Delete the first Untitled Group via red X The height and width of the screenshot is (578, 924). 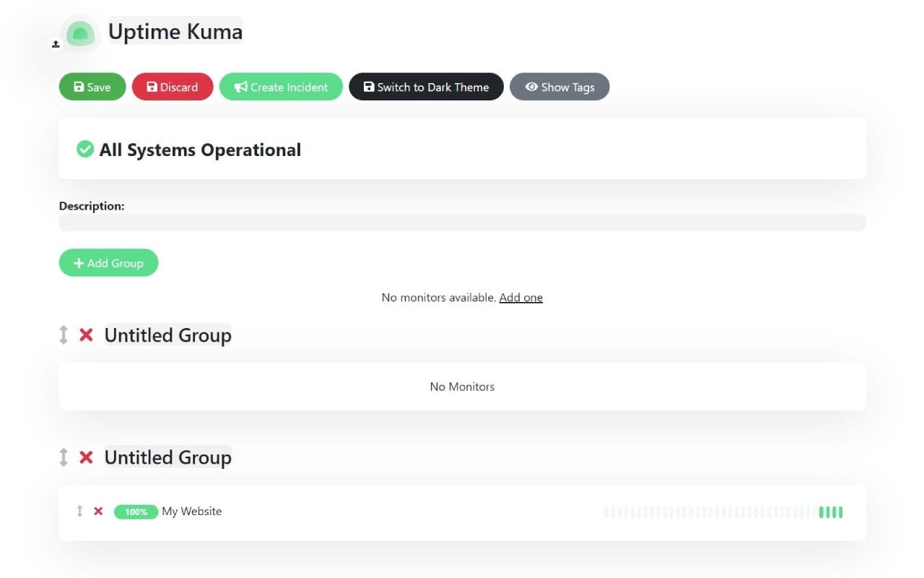tap(86, 335)
